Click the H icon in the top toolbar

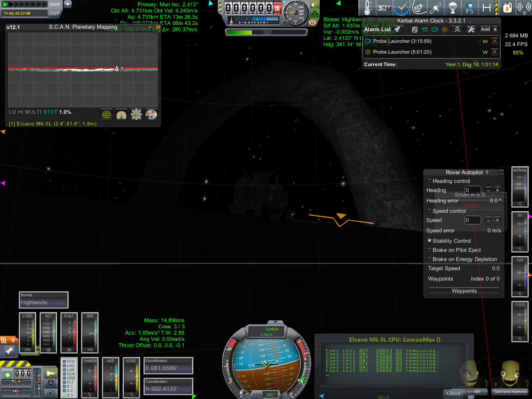pyautogui.click(x=487, y=8)
